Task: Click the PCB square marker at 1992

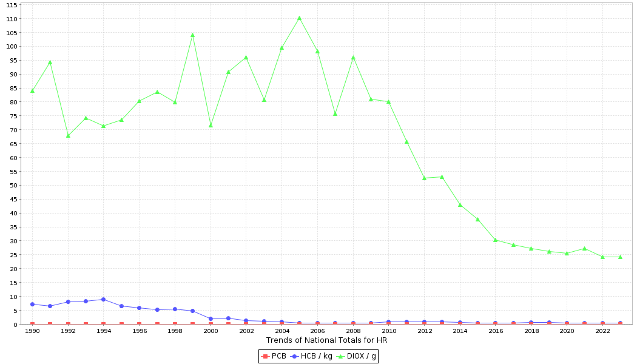Action: click(68, 325)
